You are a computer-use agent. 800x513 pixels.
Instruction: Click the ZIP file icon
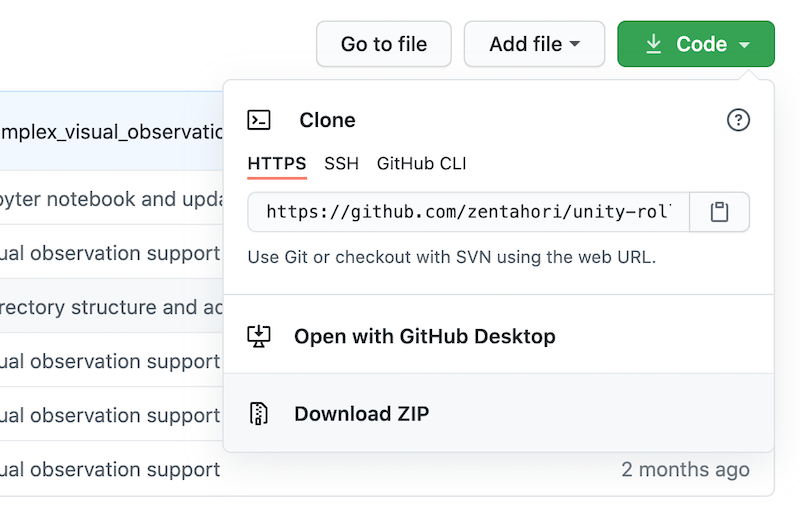259,414
